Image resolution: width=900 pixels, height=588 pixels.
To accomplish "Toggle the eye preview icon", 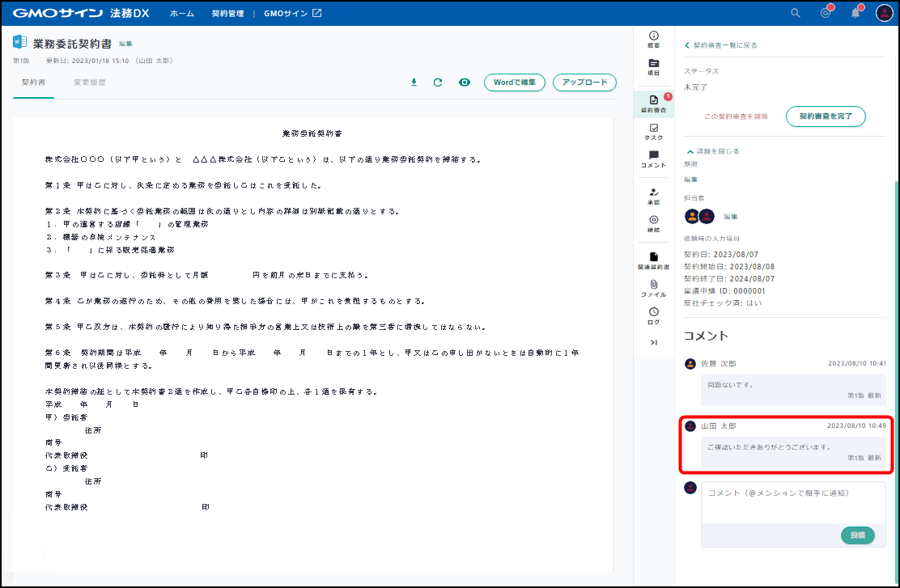I will click(465, 82).
